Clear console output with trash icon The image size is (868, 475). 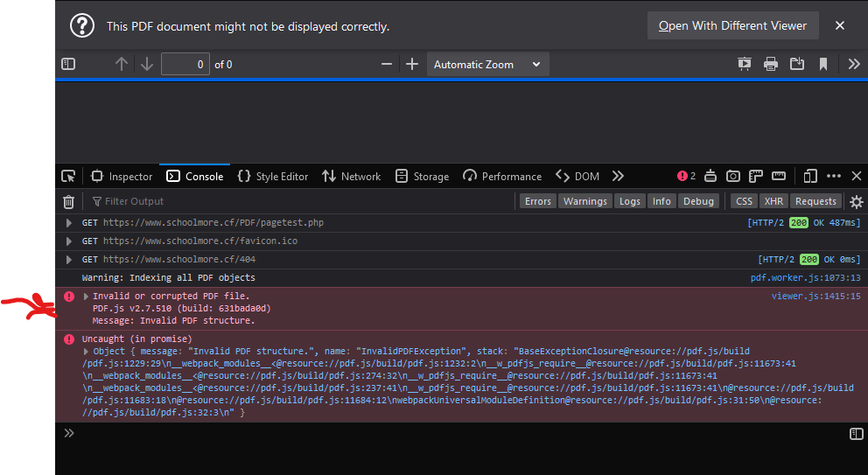(x=68, y=201)
